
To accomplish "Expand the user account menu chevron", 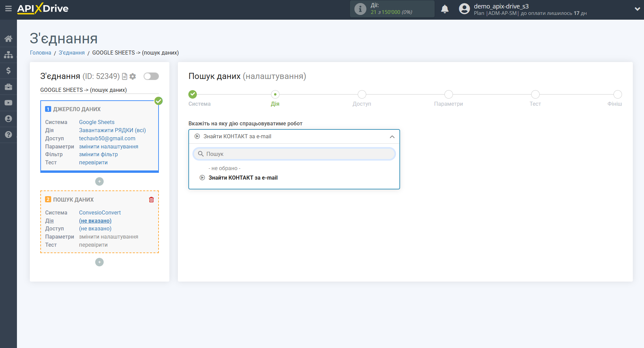I will coord(637,9).
